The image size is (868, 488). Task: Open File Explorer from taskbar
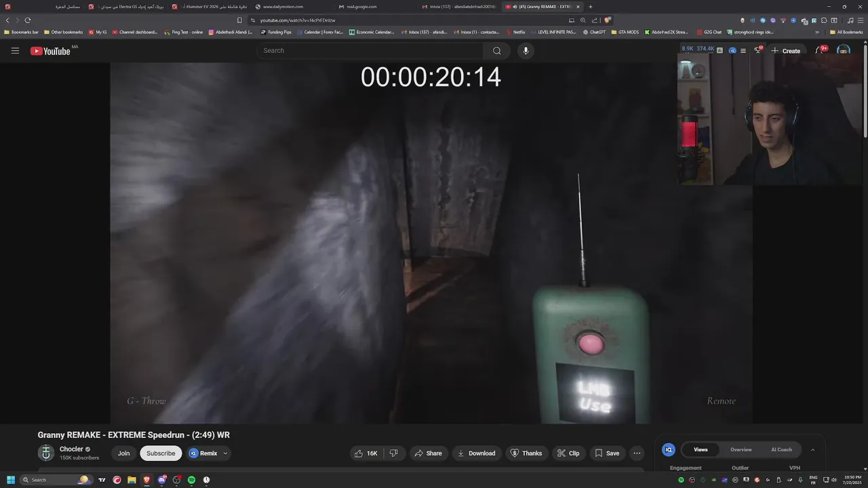point(132,480)
